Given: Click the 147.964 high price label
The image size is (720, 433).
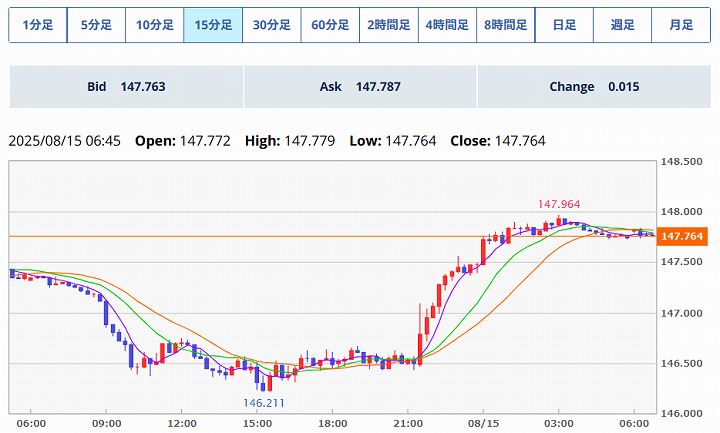Looking at the screenshot, I should 559,204.
